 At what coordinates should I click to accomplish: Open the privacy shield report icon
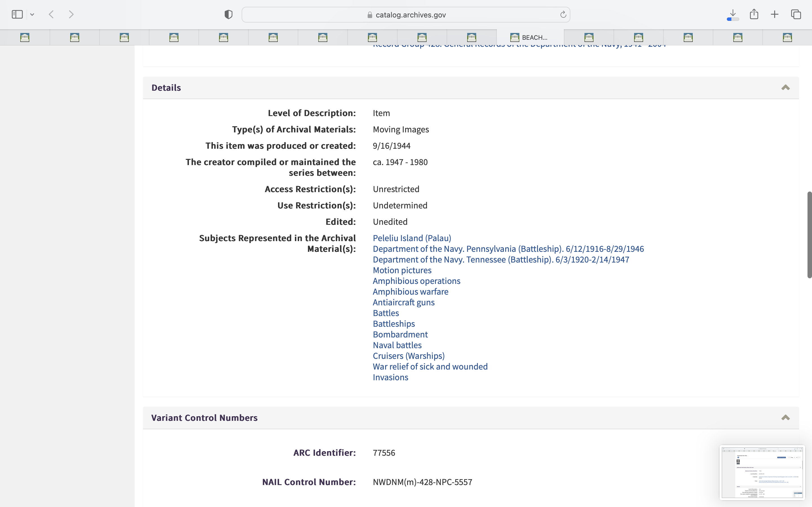(x=228, y=14)
